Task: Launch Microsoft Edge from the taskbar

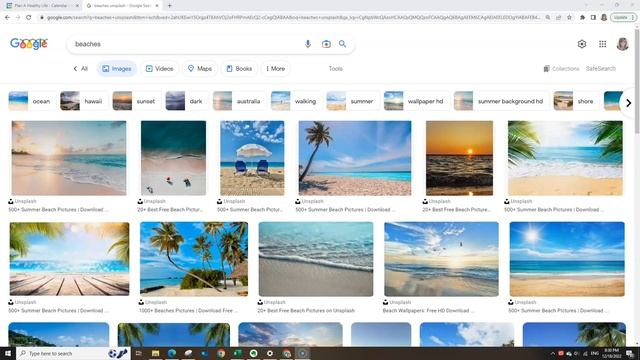Action: pyautogui.click(x=171, y=353)
